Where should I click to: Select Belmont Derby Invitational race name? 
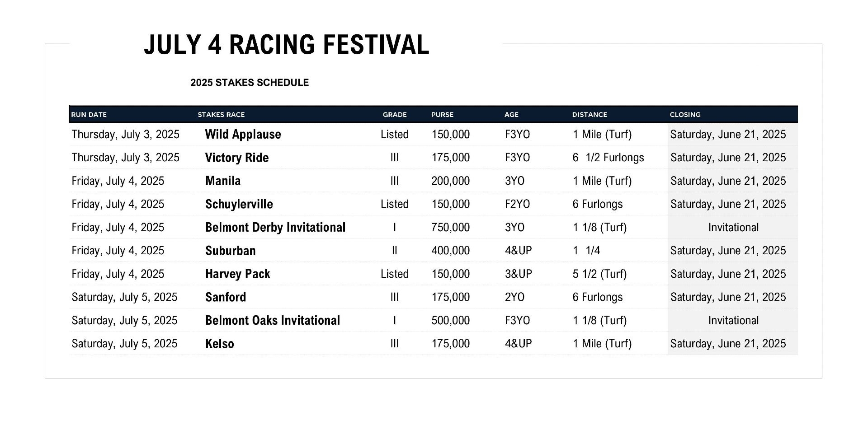275,227
